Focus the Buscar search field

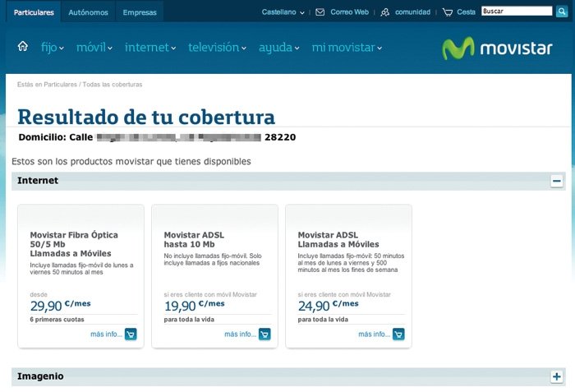coord(517,11)
